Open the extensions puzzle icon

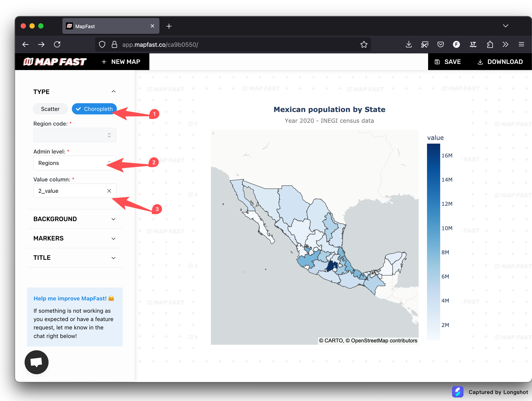(x=490, y=45)
